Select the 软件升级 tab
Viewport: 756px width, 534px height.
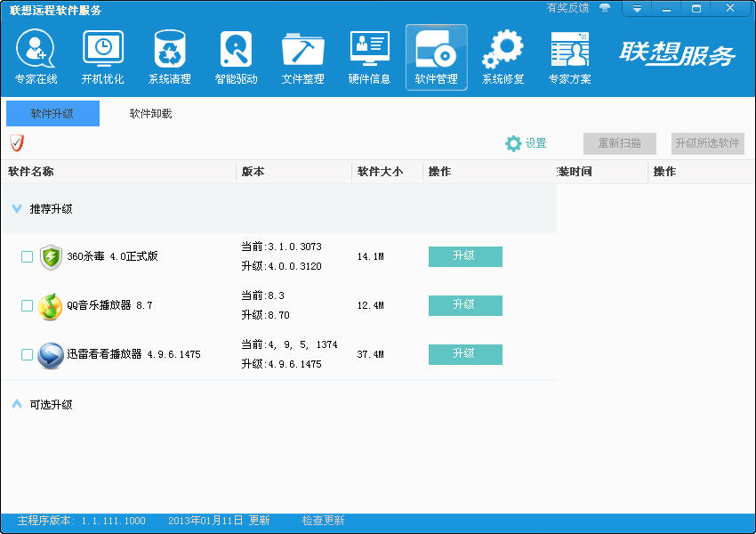52,114
